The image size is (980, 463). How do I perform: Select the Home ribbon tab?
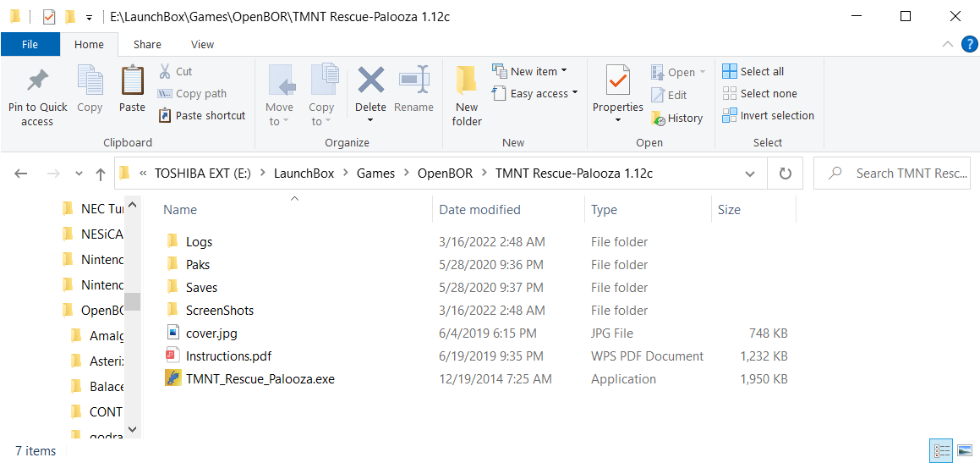pos(89,44)
